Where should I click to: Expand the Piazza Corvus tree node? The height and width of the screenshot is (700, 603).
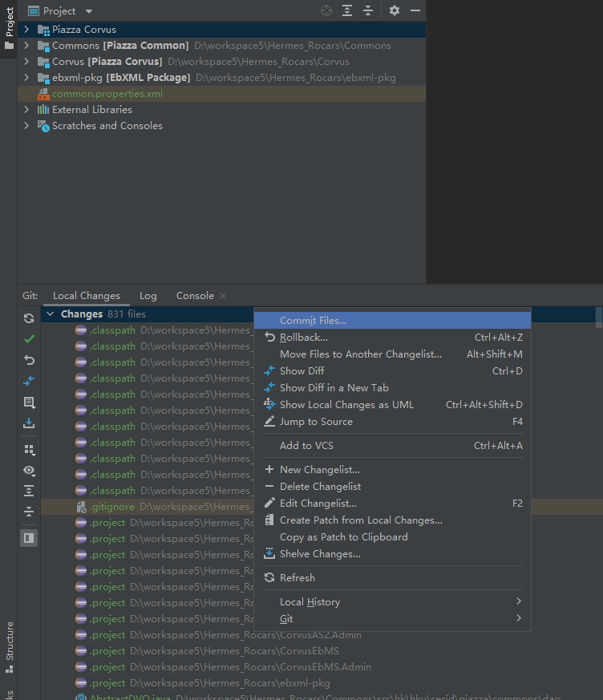point(26,30)
